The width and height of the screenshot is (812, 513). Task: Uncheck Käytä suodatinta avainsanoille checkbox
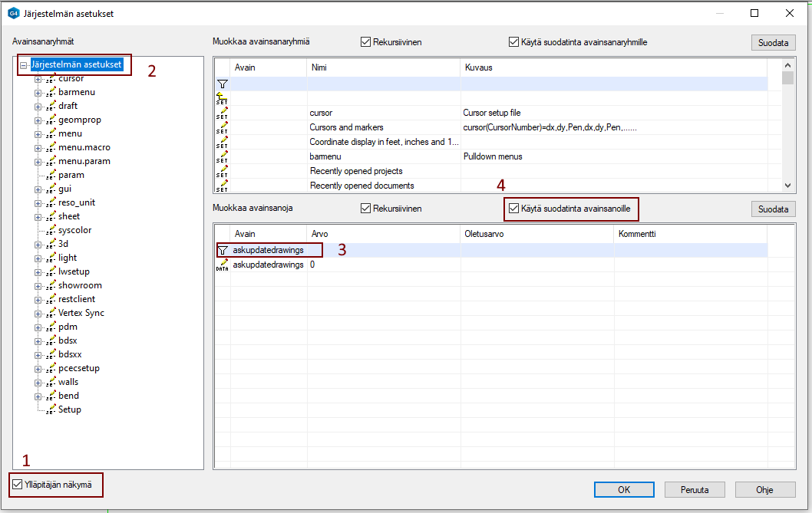coord(514,208)
